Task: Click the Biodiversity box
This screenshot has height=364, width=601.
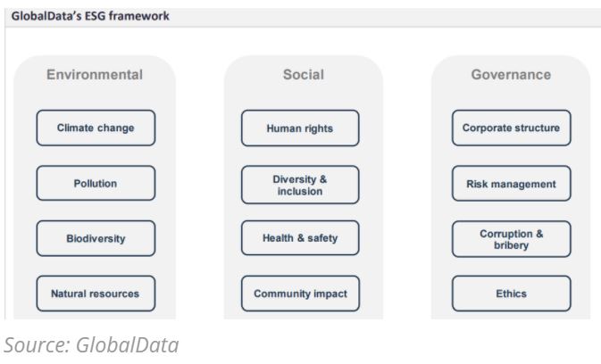Action: coord(96,238)
